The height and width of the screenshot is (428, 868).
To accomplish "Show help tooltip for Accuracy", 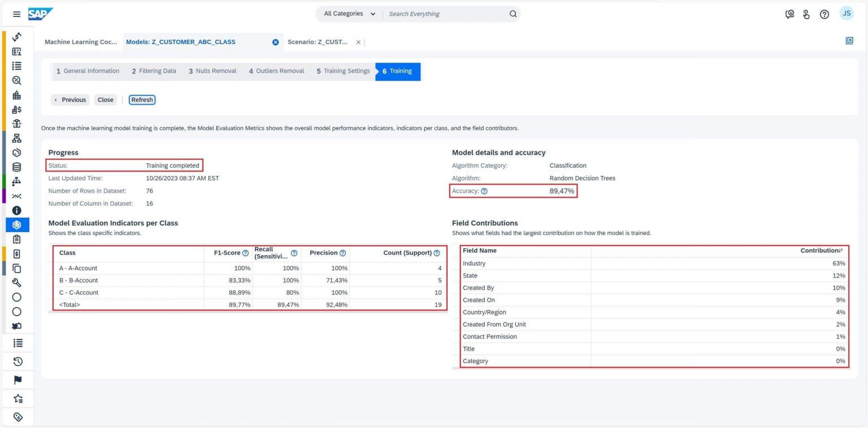I will pyautogui.click(x=484, y=191).
